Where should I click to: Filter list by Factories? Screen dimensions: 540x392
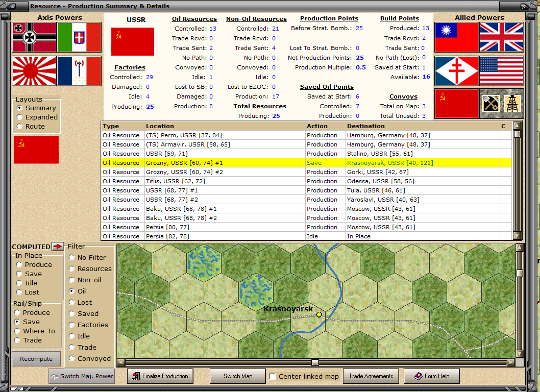88,325
